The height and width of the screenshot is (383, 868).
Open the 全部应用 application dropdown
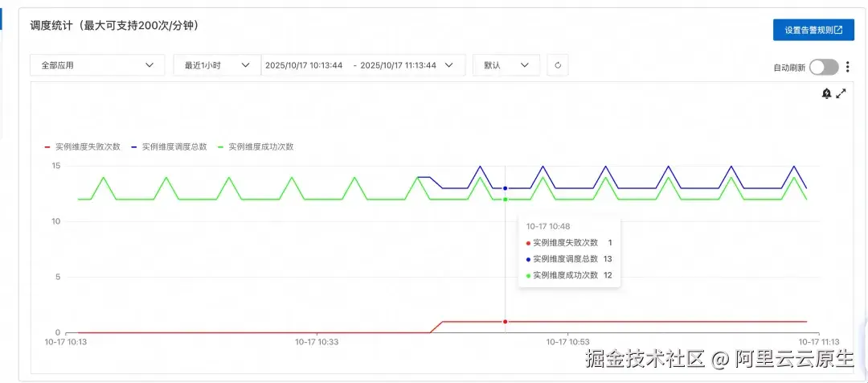pyautogui.click(x=97, y=65)
